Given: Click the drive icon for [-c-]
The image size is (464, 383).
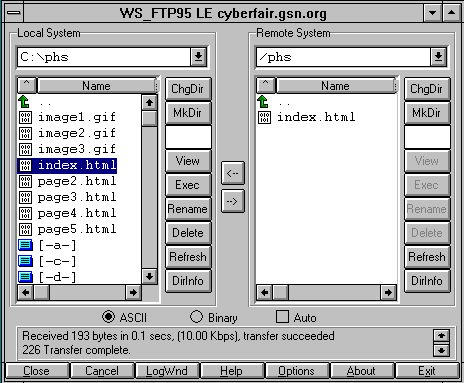Looking at the screenshot, I should [25, 261].
